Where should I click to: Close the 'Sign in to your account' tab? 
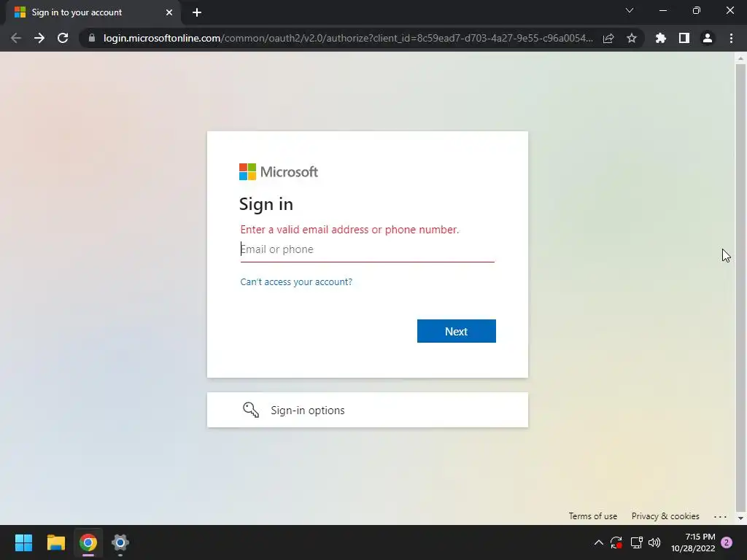(169, 12)
